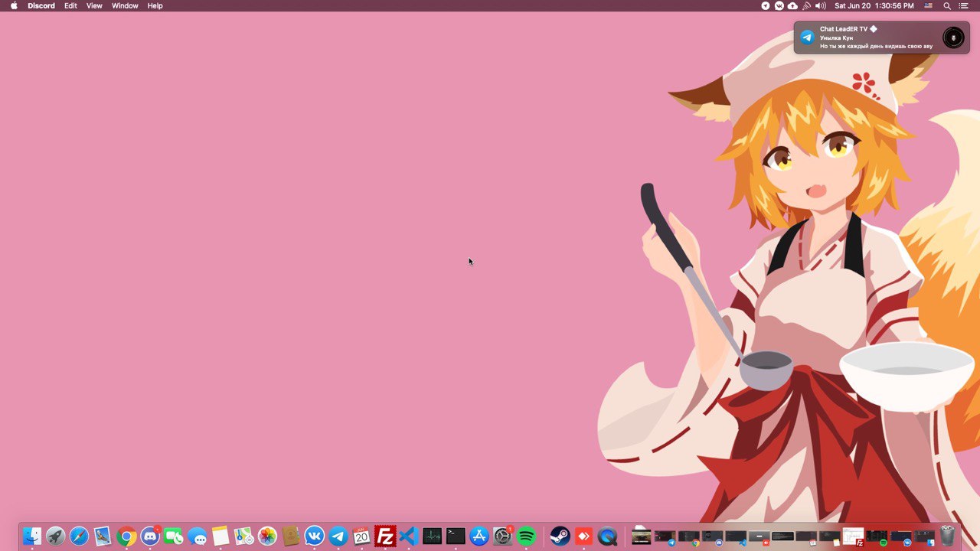Open Activity Monitor in the Dock

pos(433,536)
